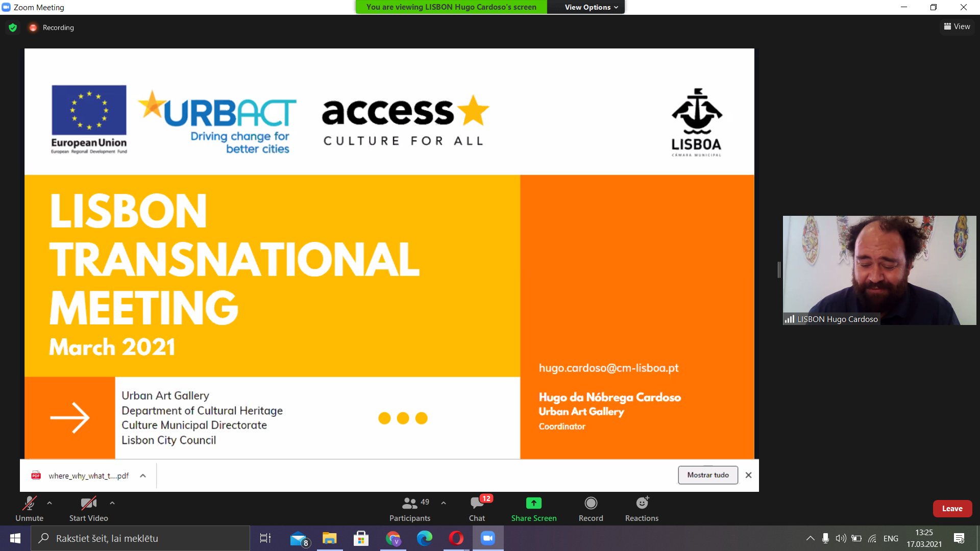Click the Record icon

(x=591, y=504)
